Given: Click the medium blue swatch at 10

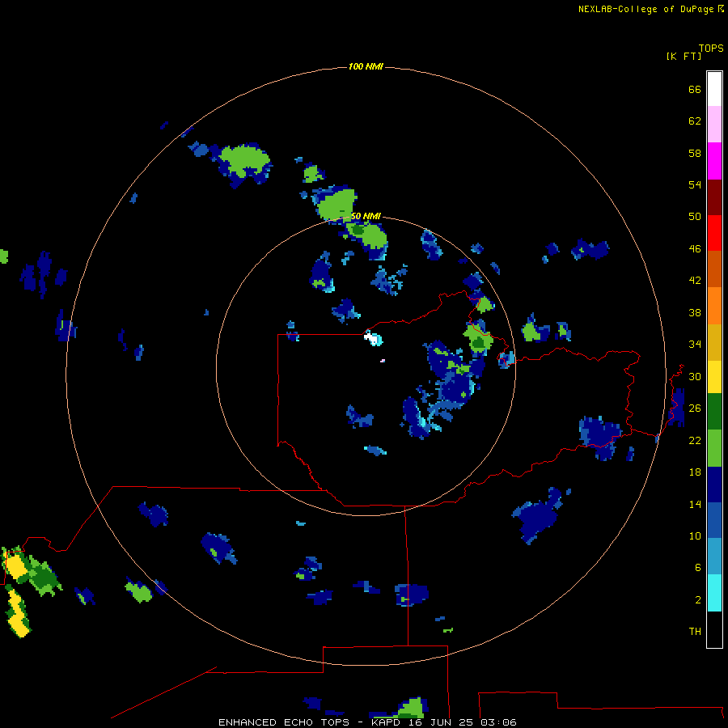Looking at the screenshot, I should (714, 520).
